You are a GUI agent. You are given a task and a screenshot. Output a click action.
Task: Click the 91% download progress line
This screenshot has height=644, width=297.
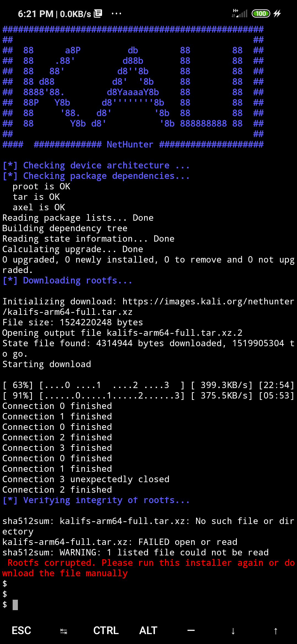148,395
